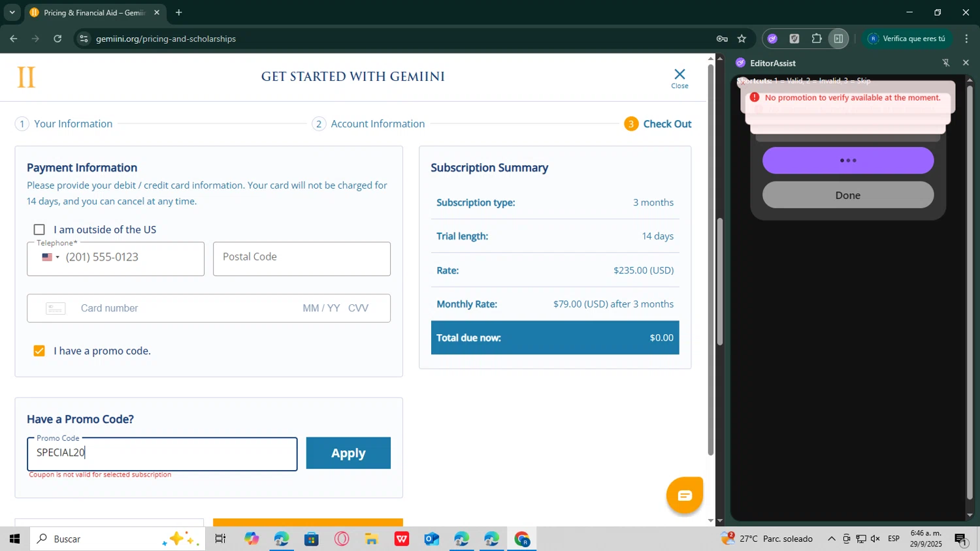Click the browser address bar URL

166,39
